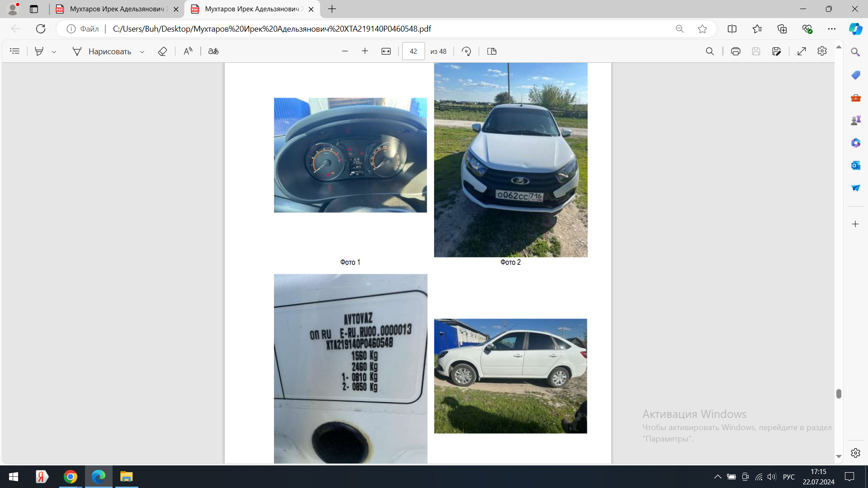868x488 pixels.
Task: Open sidebar search
Action: pyautogui.click(x=855, y=52)
